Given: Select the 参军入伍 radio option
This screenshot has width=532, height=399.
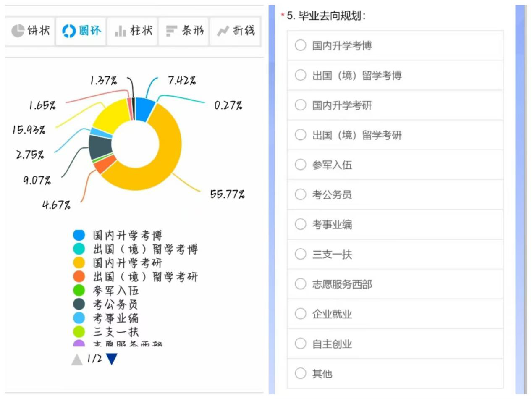Looking at the screenshot, I should pos(301,165).
